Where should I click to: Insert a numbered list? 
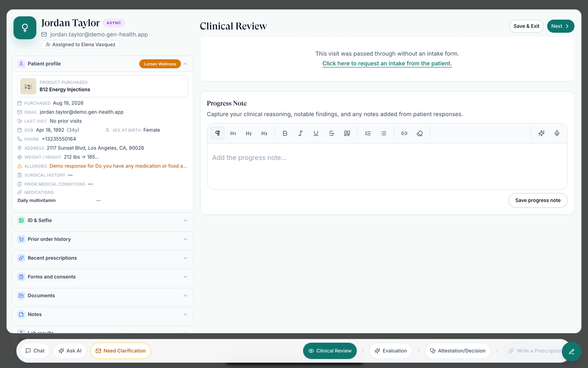[368, 133]
